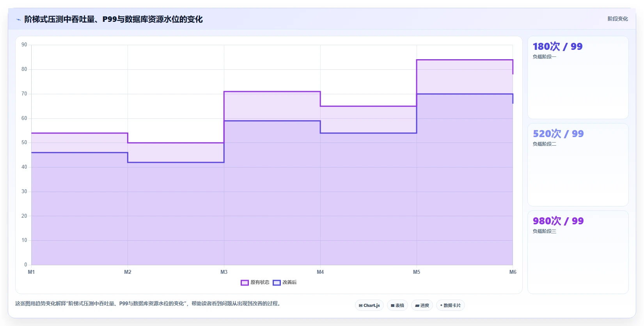Click the purple 原有状态 legend swatch

click(245, 283)
